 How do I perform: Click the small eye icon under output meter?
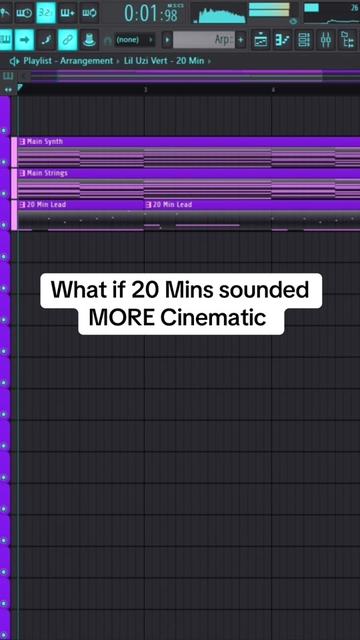(x=293, y=21)
